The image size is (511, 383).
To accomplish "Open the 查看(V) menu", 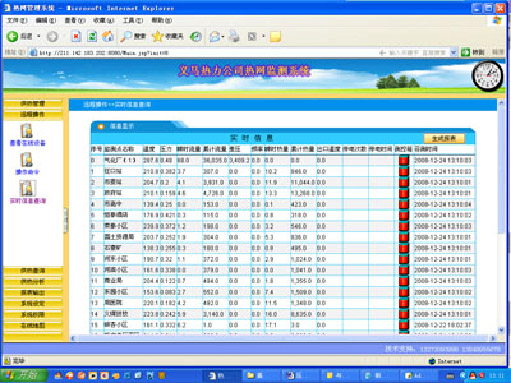I will coord(75,20).
